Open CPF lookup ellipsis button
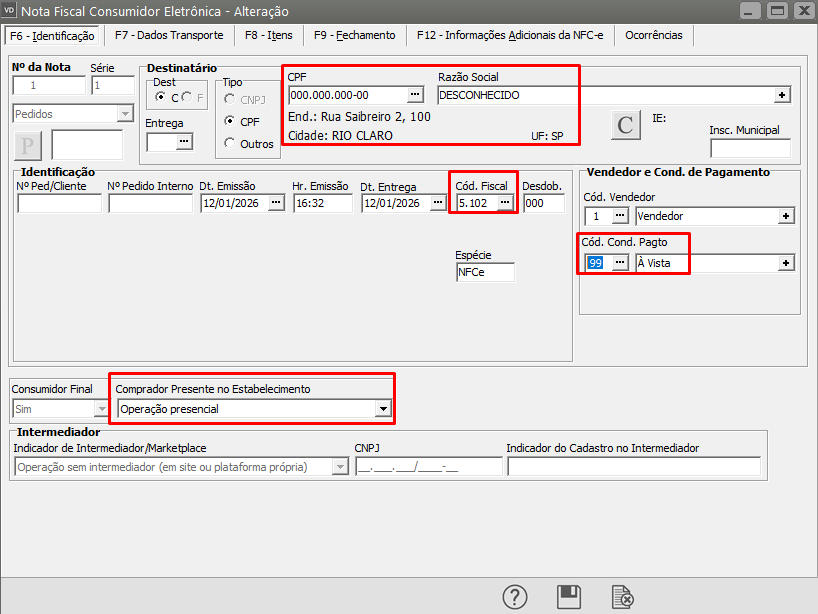The width and height of the screenshot is (818, 614). (x=415, y=95)
